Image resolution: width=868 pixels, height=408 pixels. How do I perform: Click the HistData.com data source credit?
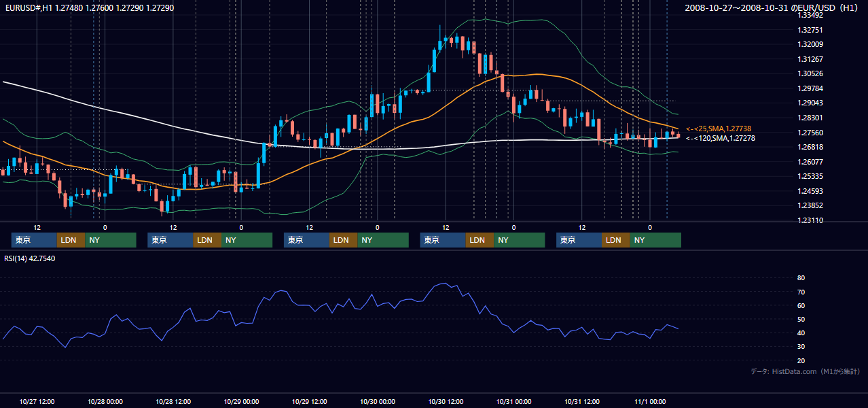point(806,371)
